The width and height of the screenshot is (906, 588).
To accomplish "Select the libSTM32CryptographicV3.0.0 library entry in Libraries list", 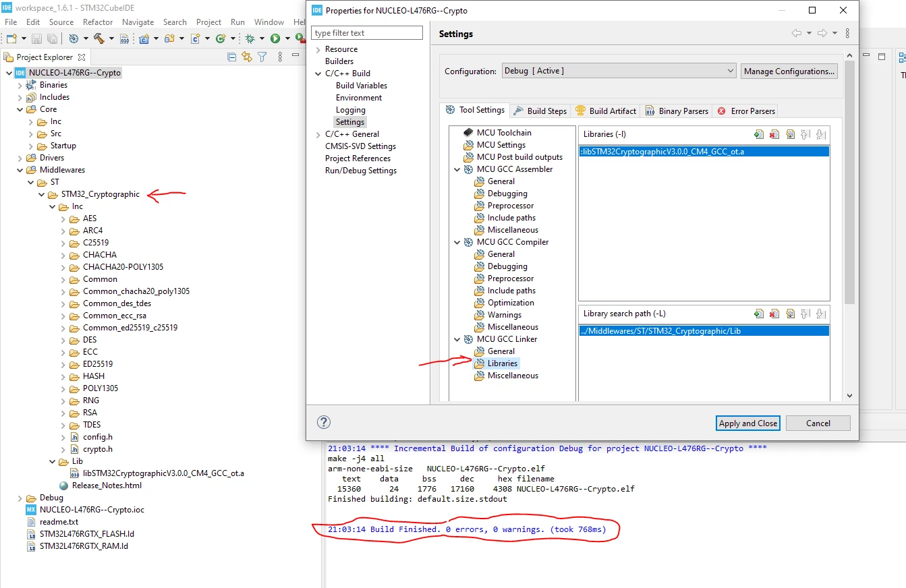I will click(704, 152).
